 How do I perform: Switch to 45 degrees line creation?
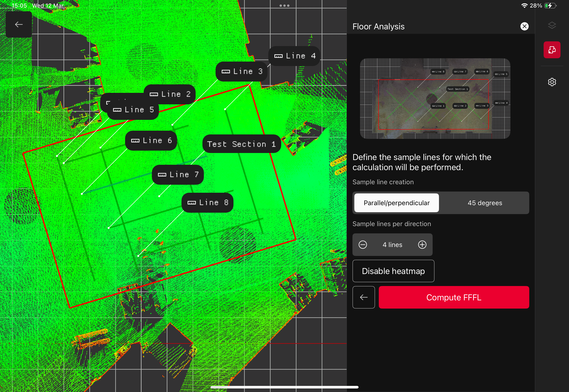tap(485, 203)
